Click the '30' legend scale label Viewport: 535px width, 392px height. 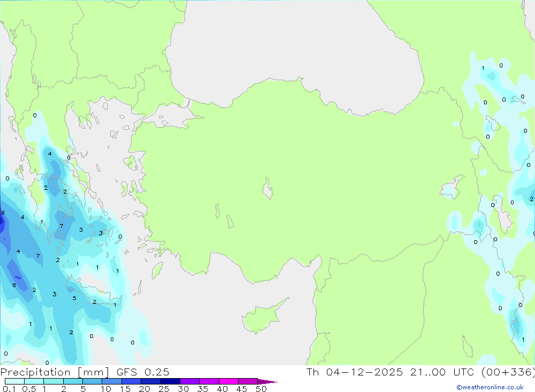click(183, 389)
